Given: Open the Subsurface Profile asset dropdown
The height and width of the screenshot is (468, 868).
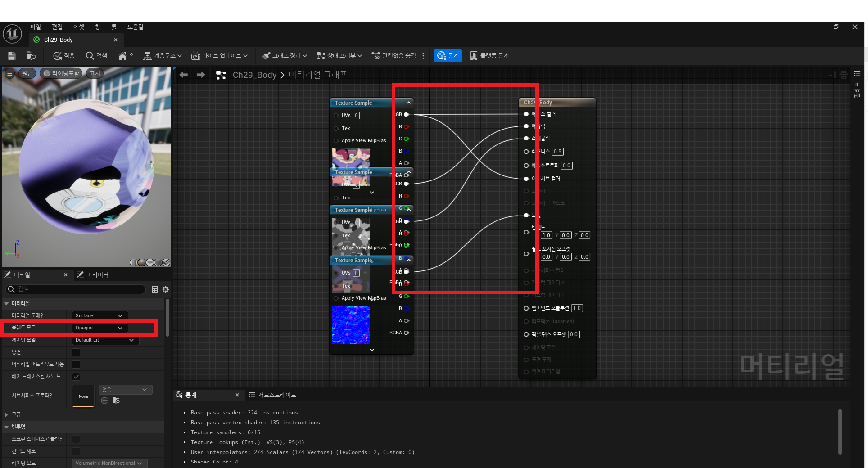Looking at the screenshot, I should (126, 390).
